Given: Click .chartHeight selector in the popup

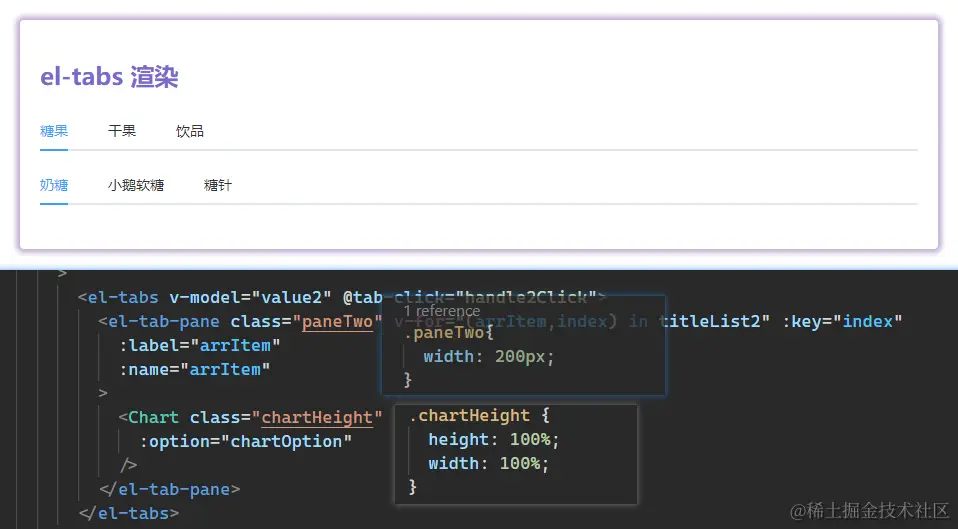Looking at the screenshot, I should [469, 415].
